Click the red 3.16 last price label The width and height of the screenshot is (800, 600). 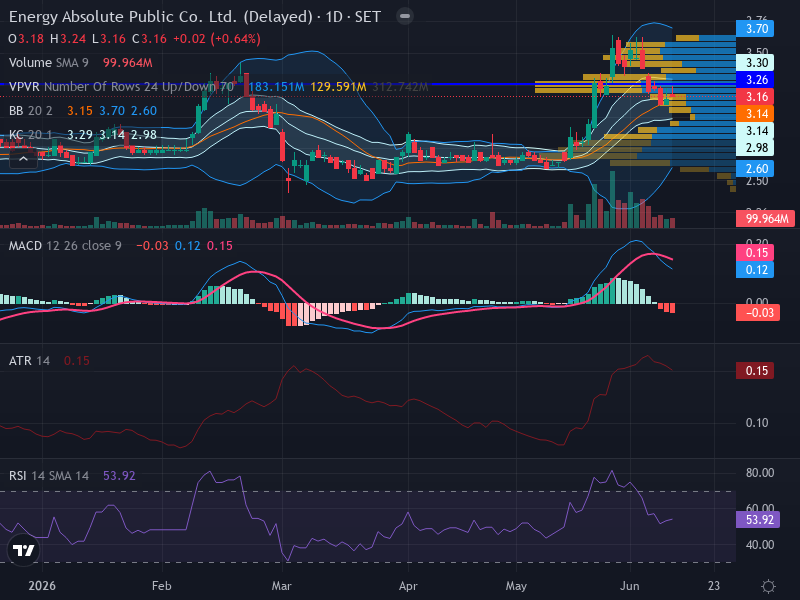pyautogui.click(x=756, y=96)
